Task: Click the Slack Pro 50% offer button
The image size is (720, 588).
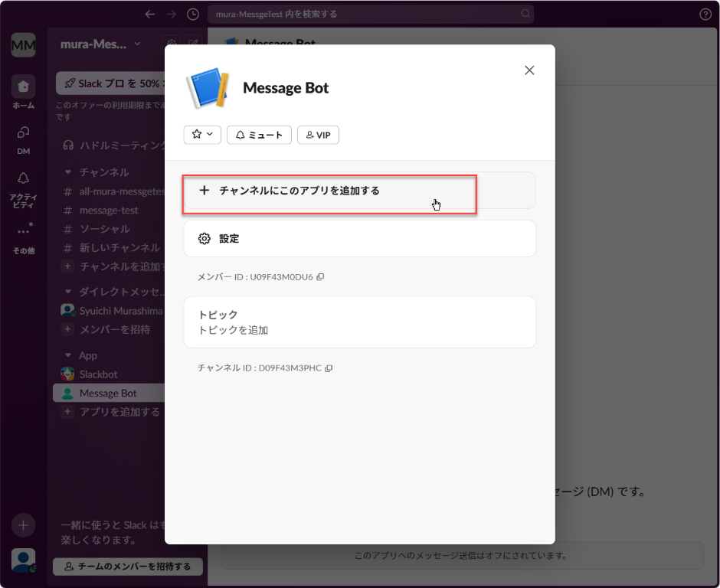Action: pos(110,83)
